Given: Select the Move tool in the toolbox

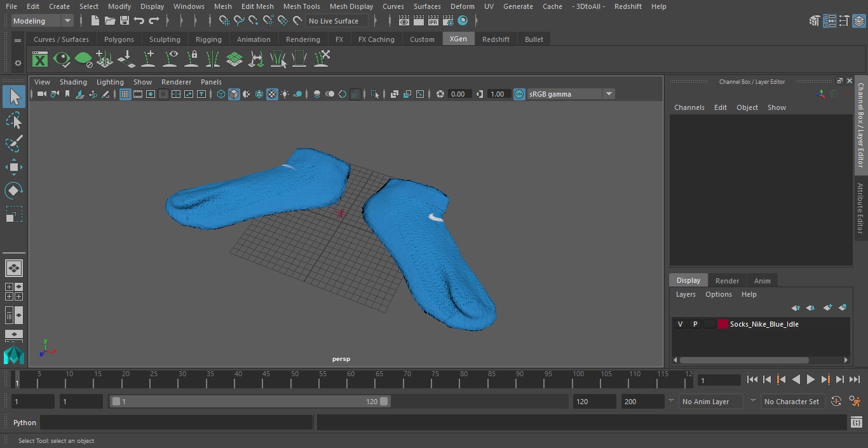Looking at the screenshot, I should click(x=14, y=168).
